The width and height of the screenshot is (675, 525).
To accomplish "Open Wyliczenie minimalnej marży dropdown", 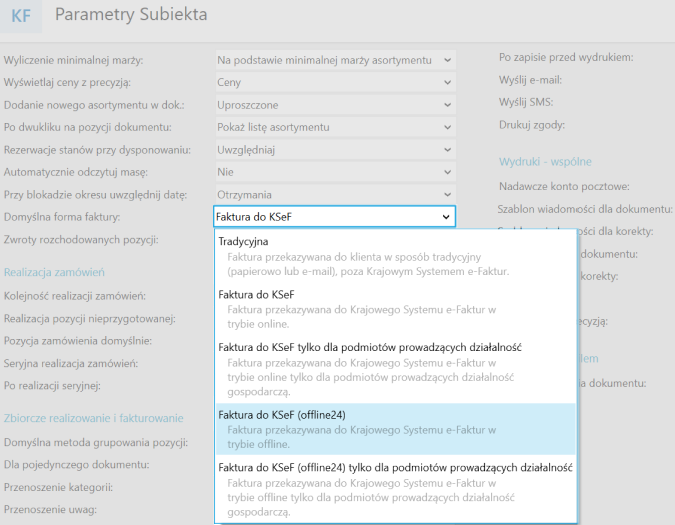I will click(x=335, y=60).
